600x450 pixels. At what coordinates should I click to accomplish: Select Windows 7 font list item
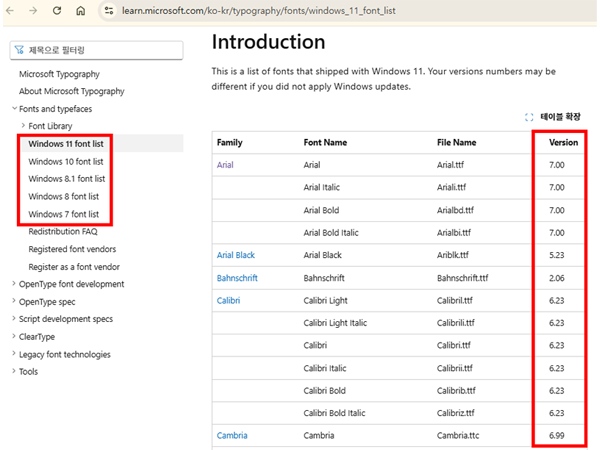coord(63,214)
